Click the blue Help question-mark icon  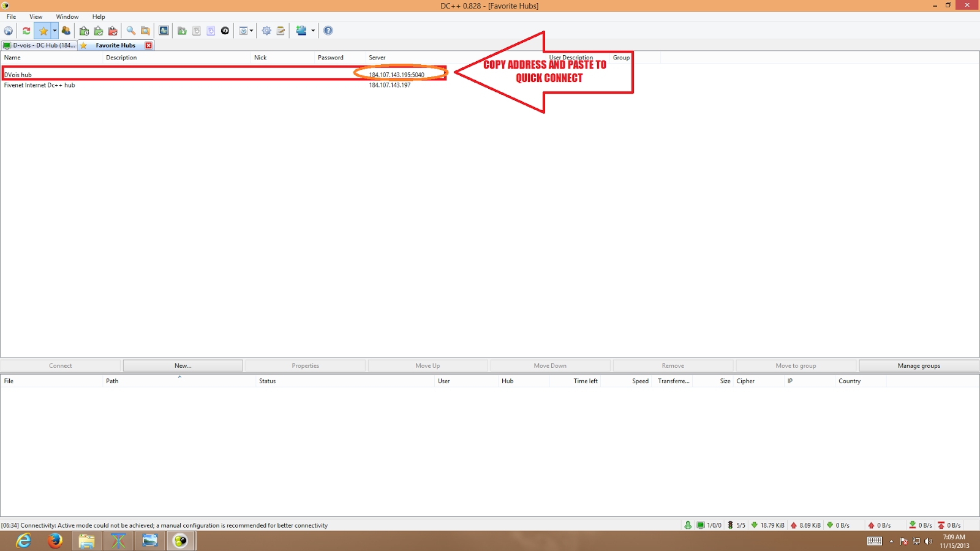(328, 31)
